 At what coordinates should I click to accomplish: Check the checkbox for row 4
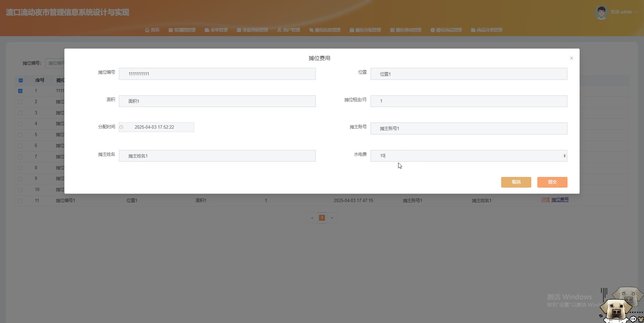click(20, 124)
